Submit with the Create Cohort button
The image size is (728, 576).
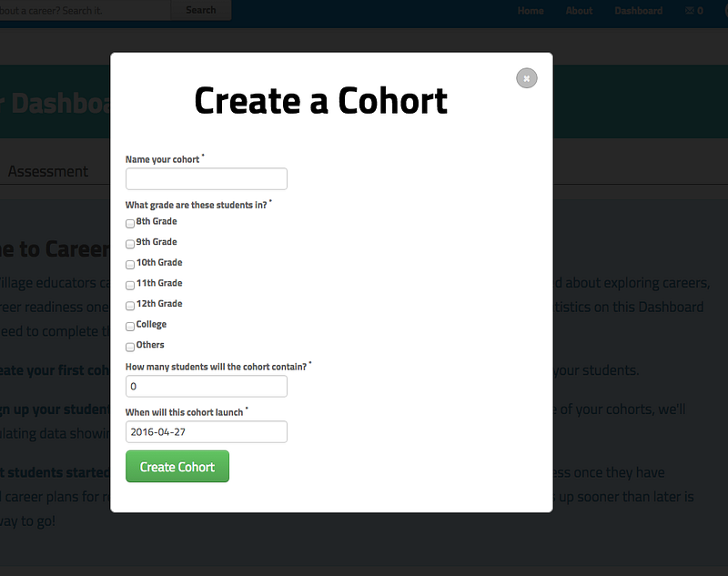177,466
